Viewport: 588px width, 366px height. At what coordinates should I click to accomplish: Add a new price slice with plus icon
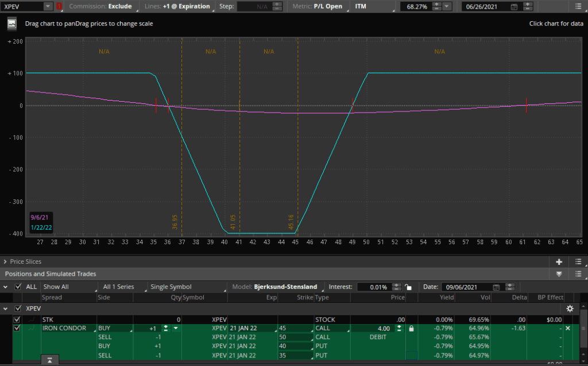[559, 261]
